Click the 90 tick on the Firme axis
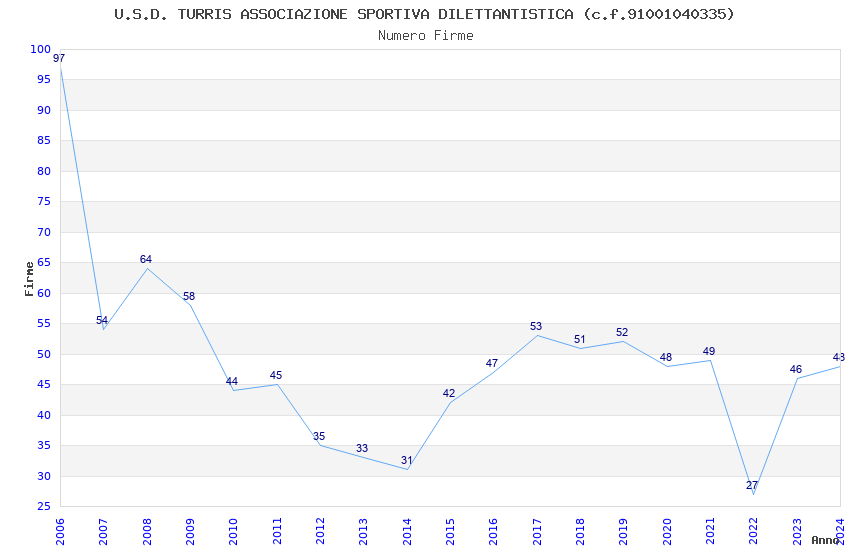The width and height of the screenshot is (850, 550). pos(43,110)
